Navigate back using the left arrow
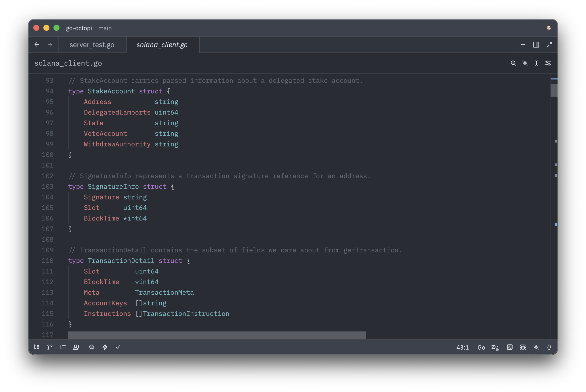Screen dimensions: 586x392 coord(37,45)
